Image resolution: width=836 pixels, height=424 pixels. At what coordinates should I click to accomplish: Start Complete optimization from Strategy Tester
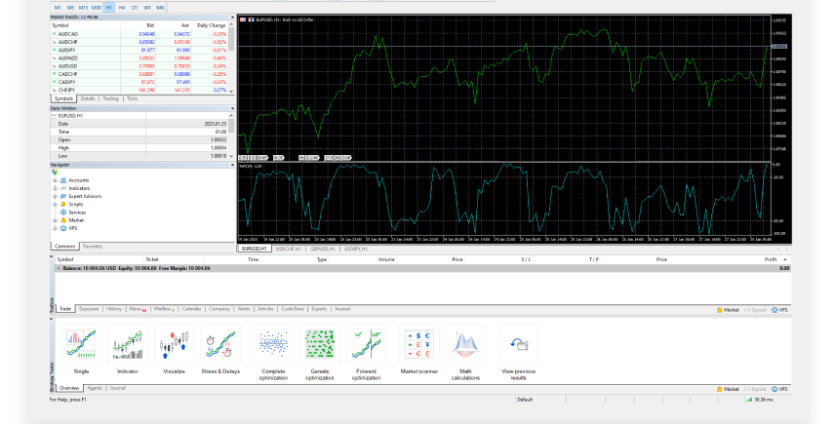(x=273, y=345)
